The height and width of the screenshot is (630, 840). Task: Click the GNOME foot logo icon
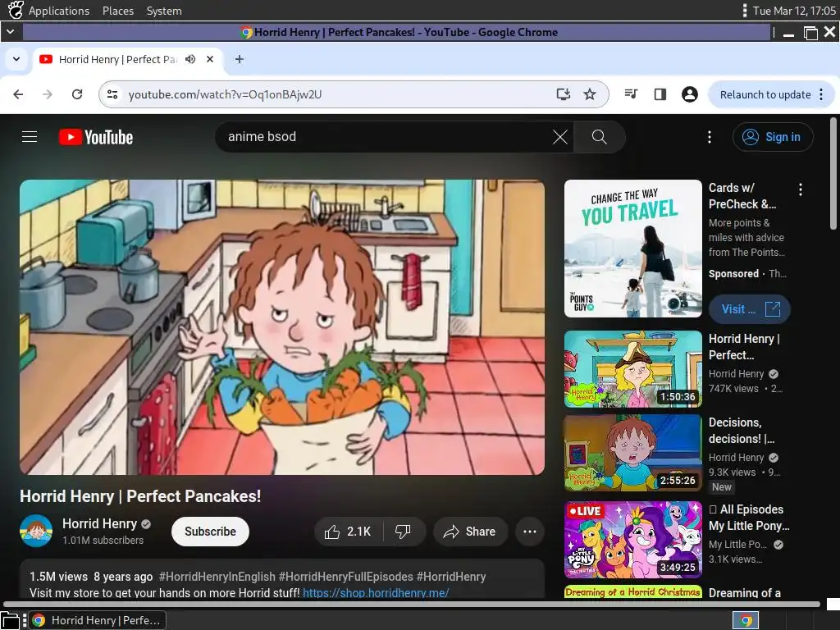coord(16,10)
